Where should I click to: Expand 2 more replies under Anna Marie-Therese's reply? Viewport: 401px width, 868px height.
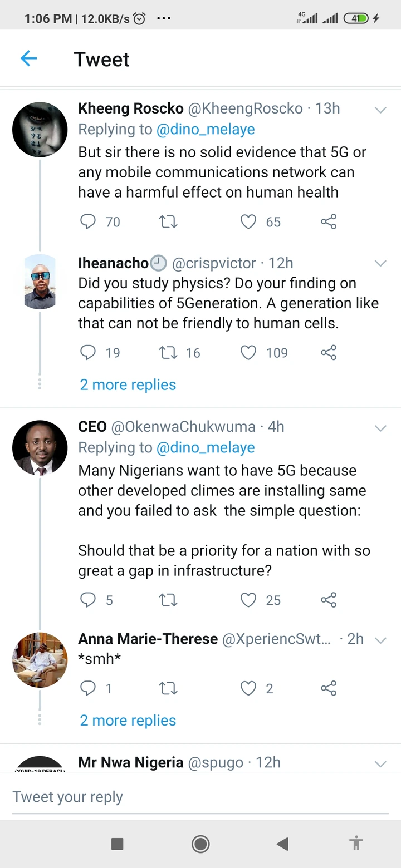(128, 720)
